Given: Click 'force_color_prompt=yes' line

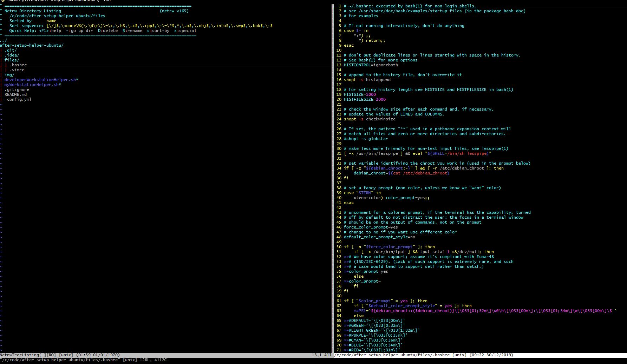Looking at the screenshot, I should click(371, 227).
